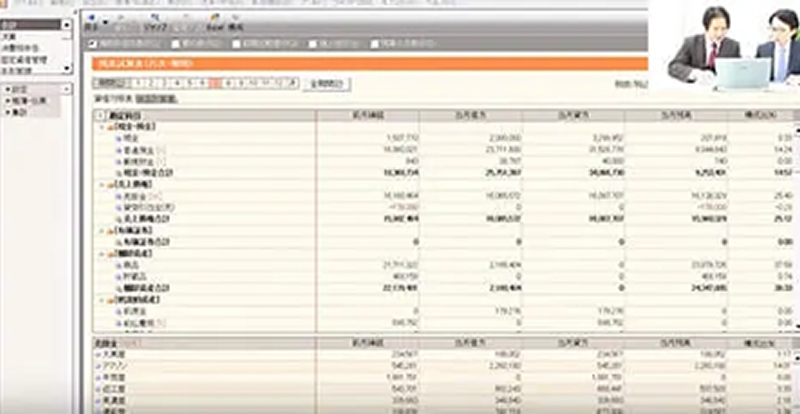
Task: Click the folder icon beside 現金・預金 group
Action: click(x=110, y=127)
